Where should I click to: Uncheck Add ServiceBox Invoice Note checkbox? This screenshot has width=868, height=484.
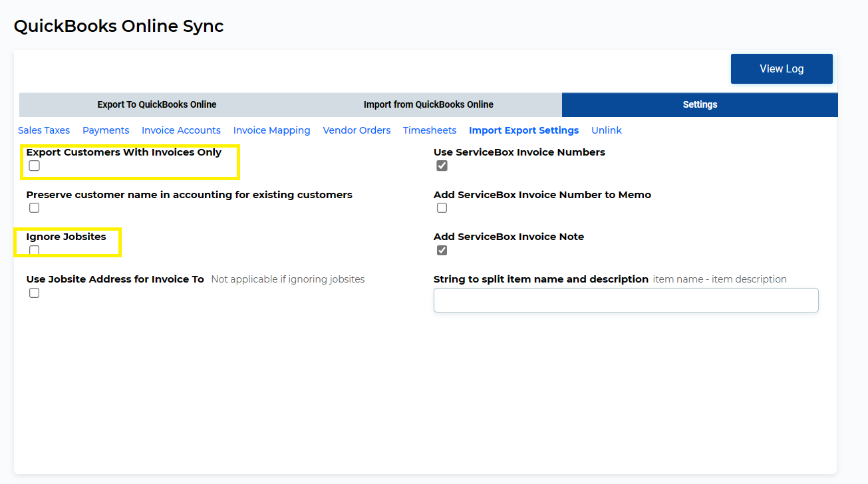(442, 250)
